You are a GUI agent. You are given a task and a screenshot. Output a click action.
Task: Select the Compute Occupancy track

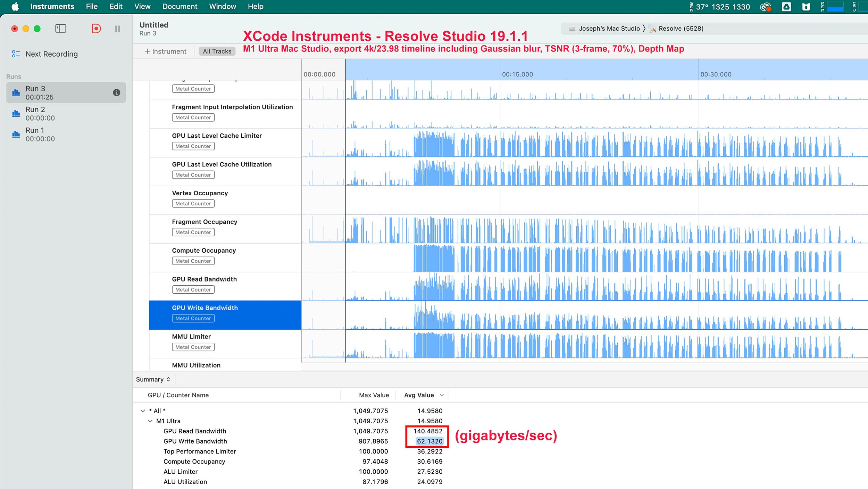coord(225,258)
